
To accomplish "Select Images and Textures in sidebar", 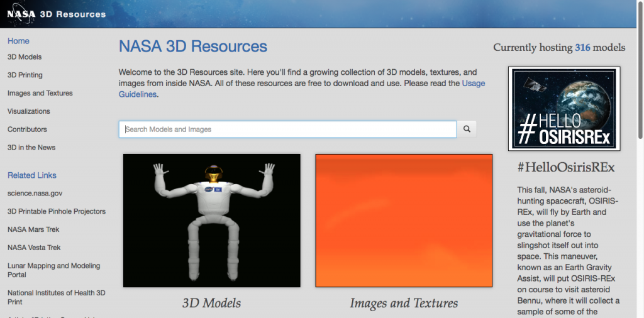I will click(x=40, y=94).
